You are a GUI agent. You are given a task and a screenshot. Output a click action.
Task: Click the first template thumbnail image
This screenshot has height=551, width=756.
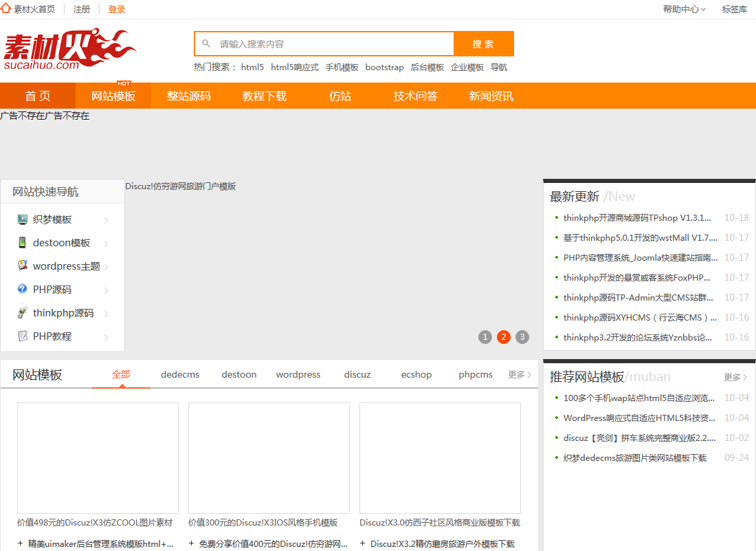(x=98, y=457)
